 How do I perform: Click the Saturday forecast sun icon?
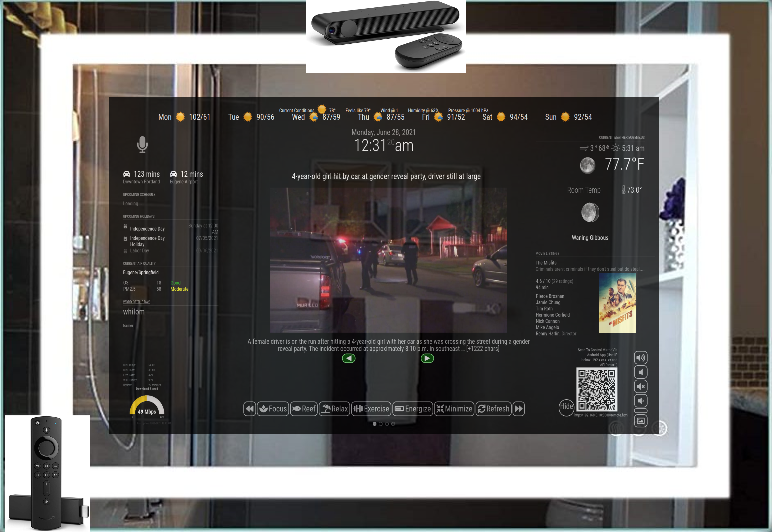[501, 117]
